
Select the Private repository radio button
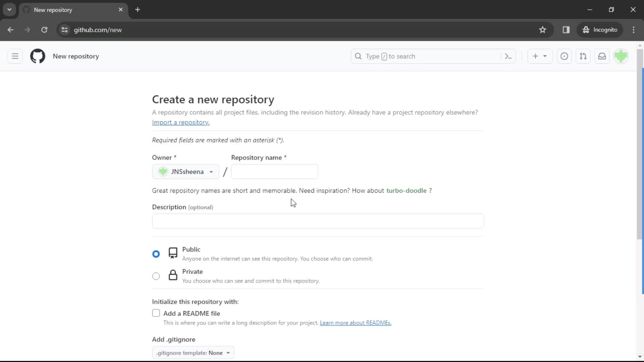[156, 276]
